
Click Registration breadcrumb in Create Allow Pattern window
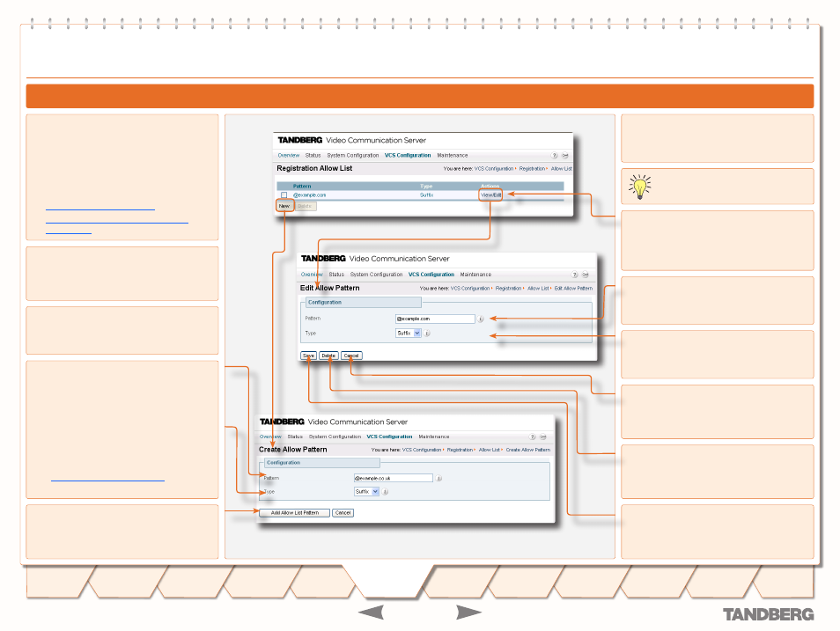(461, 450)
